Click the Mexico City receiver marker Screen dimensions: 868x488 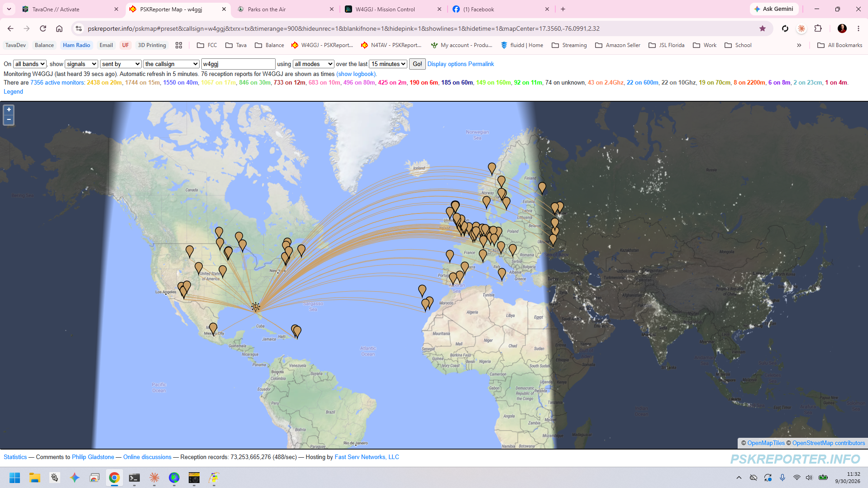[x=213, y=329]
